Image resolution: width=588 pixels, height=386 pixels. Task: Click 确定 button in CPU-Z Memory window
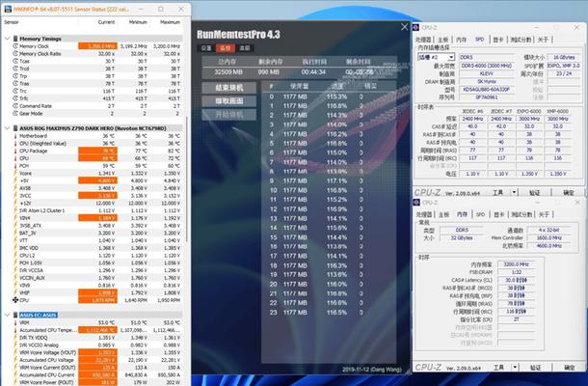569,368
